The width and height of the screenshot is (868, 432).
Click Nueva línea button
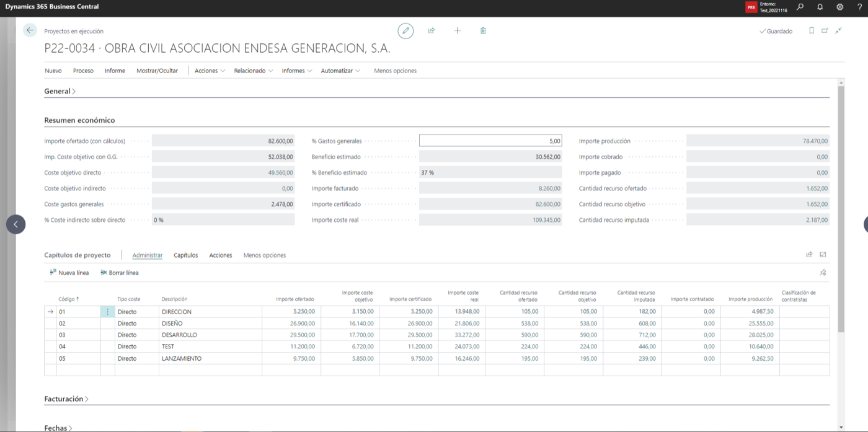tap(69, 273)
